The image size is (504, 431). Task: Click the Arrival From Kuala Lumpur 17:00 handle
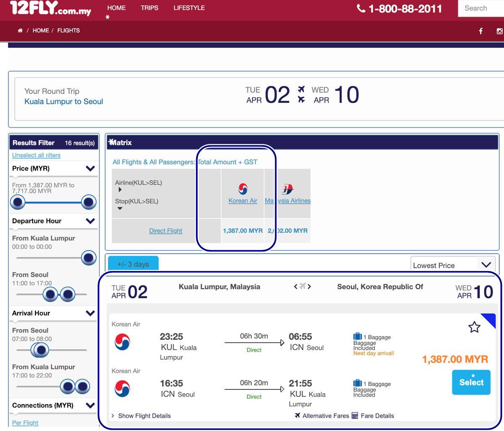click(67, 387)
